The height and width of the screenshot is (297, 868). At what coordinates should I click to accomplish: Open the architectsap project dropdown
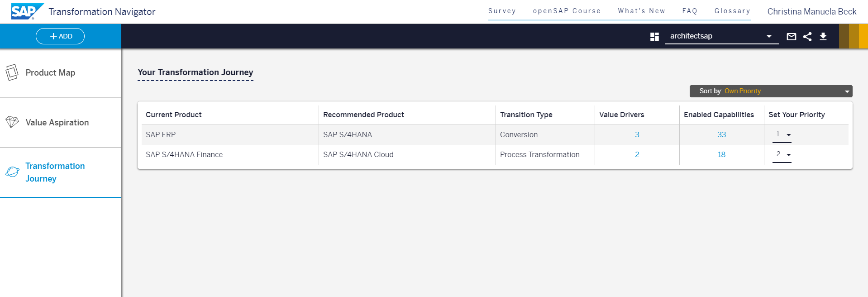pos(721,36)
